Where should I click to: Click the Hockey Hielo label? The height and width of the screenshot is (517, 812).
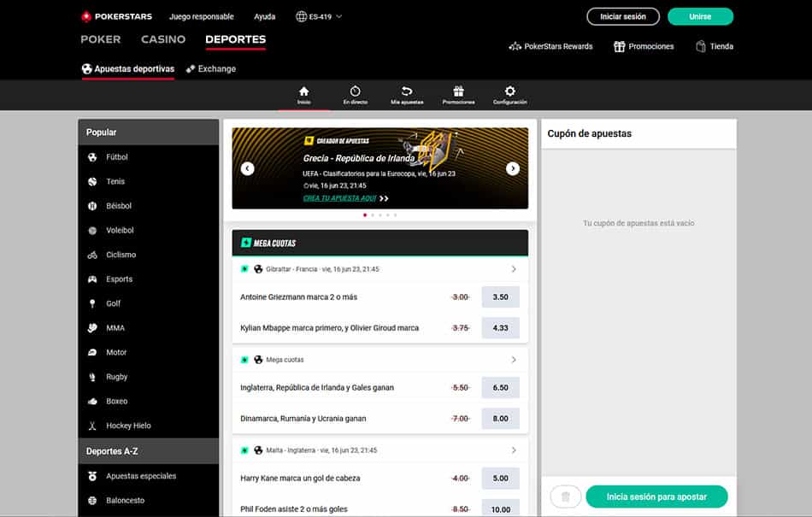pyautogui.click(x=128, y=426)
